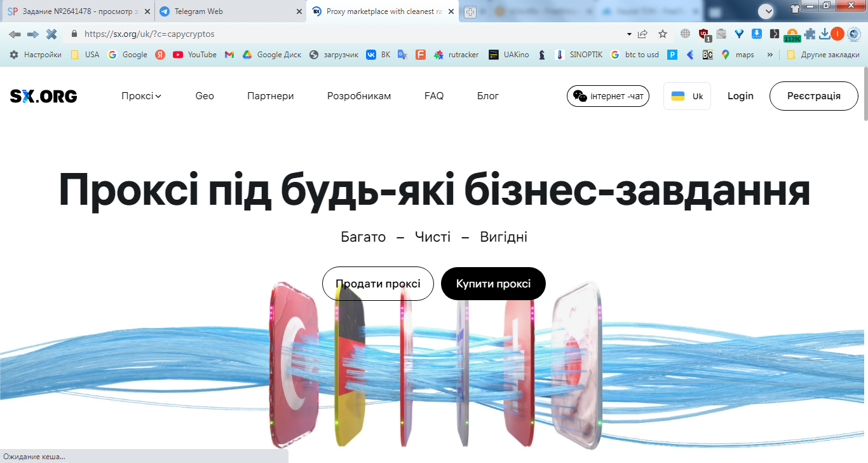868x463 pixels.
Task: Open the інтернет-чат button
Action: [608, 96]
